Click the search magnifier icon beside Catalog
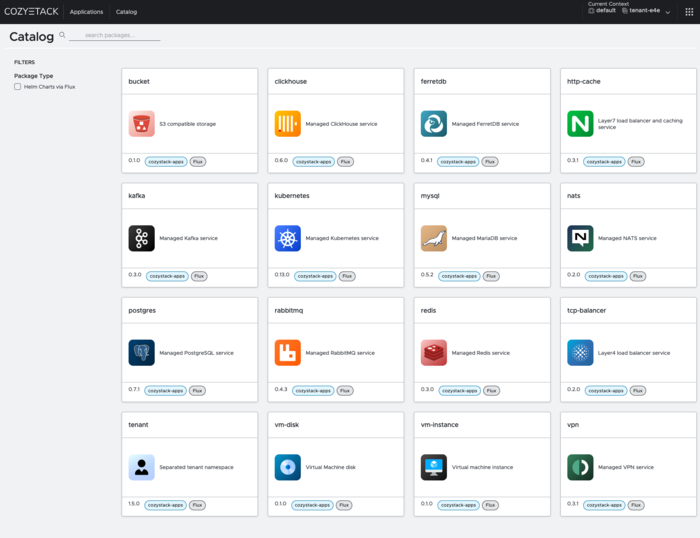This screenshot has height=538, width=700. point(62,35)
